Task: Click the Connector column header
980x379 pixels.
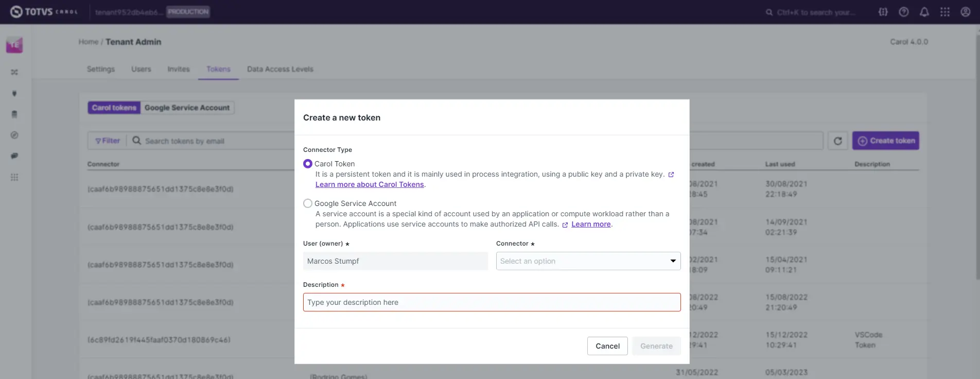Action: [x=103, y=164]
